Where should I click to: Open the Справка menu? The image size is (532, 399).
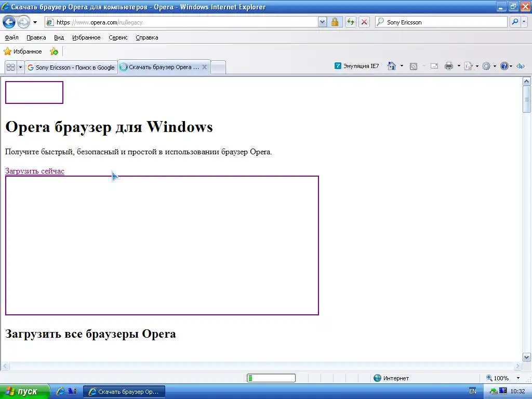click(147, 37)
